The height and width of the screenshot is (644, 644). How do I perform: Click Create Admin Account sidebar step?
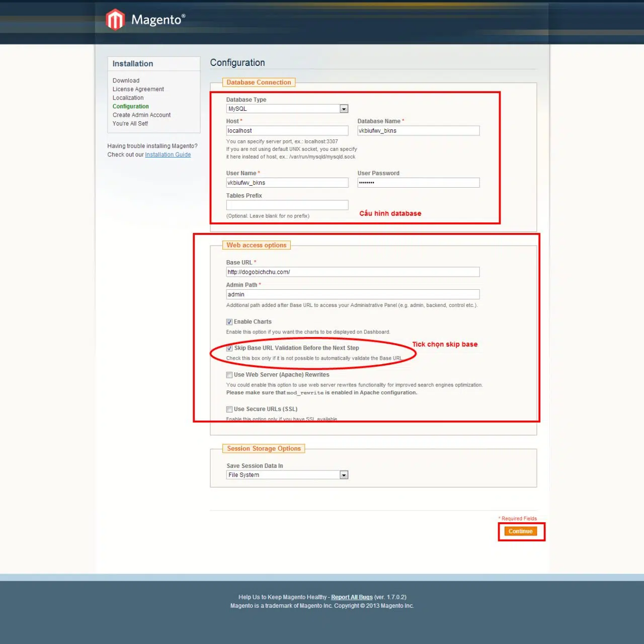pyautogui.click(x=141, y=115)
